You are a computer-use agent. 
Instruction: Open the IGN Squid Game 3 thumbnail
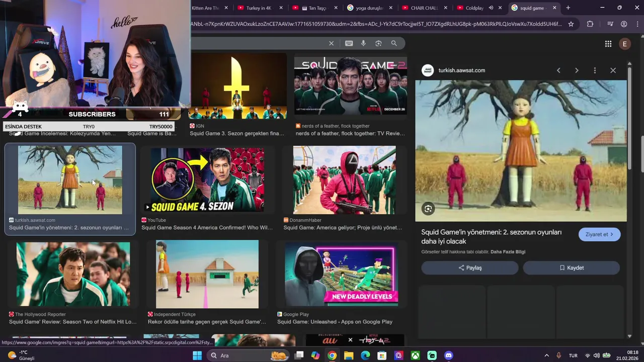coord(237,85)
